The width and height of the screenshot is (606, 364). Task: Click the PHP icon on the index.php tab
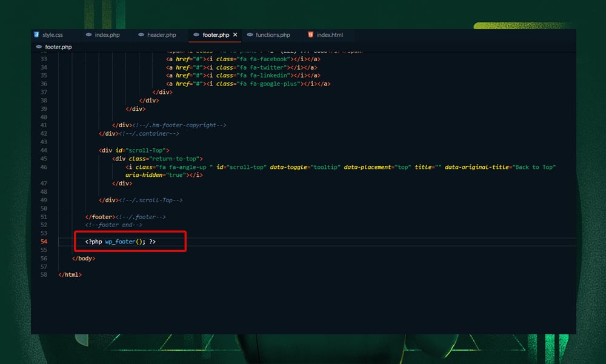tap(88, 35)
